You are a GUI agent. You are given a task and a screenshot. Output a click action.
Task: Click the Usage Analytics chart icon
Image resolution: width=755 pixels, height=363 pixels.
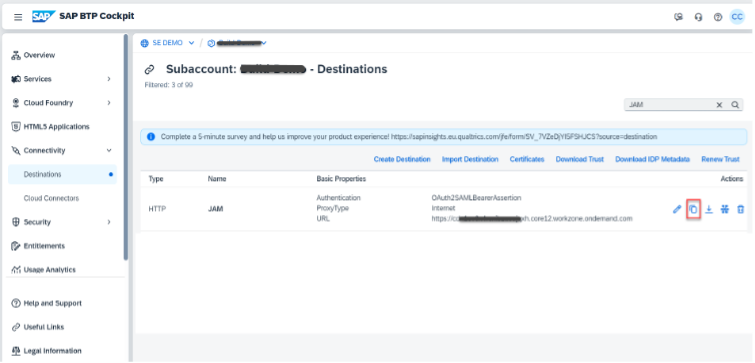point(15,270)
